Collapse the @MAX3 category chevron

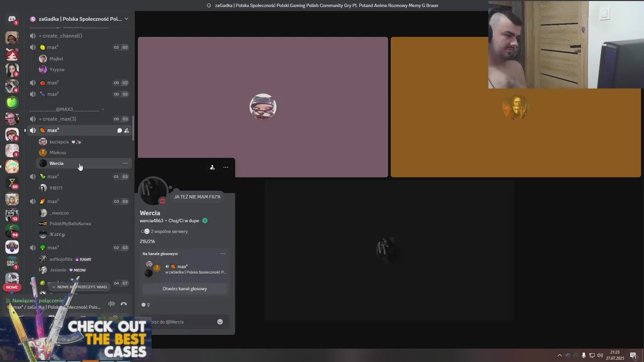pyautogui.click(x=103, y=109)
